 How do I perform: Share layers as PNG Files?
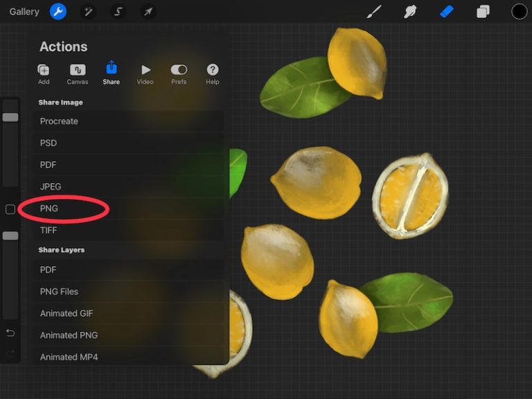coord(128,292)
